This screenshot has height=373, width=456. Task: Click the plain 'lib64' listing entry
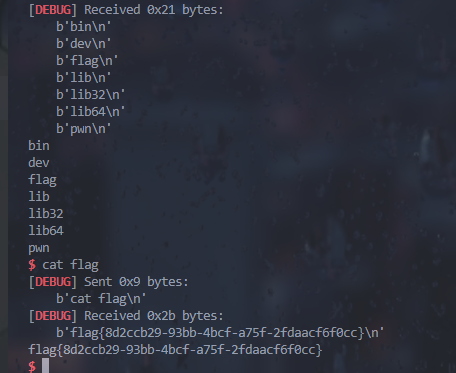pos(46,231)
